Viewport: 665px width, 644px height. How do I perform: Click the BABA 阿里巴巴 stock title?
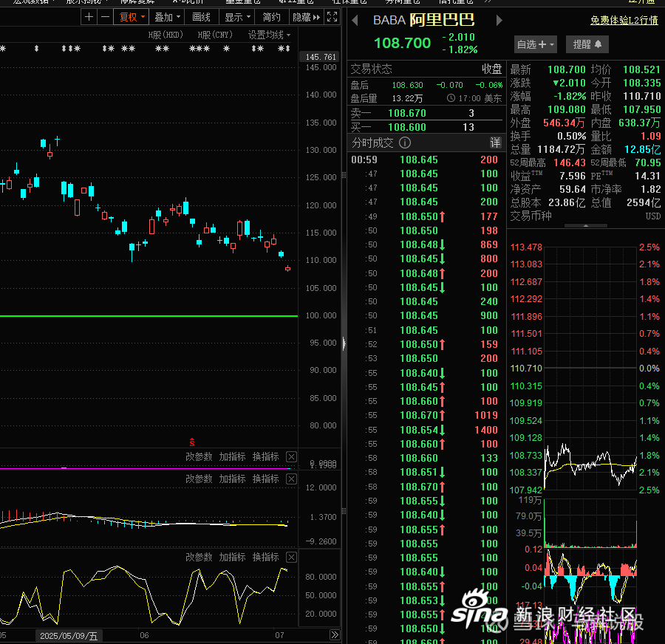(x=423, y=20)
